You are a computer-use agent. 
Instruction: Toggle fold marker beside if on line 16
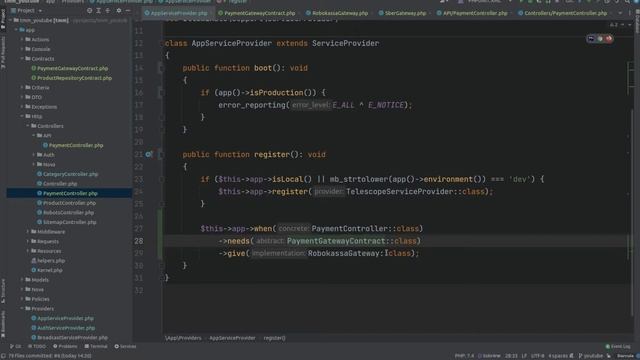tap(161, 93)
